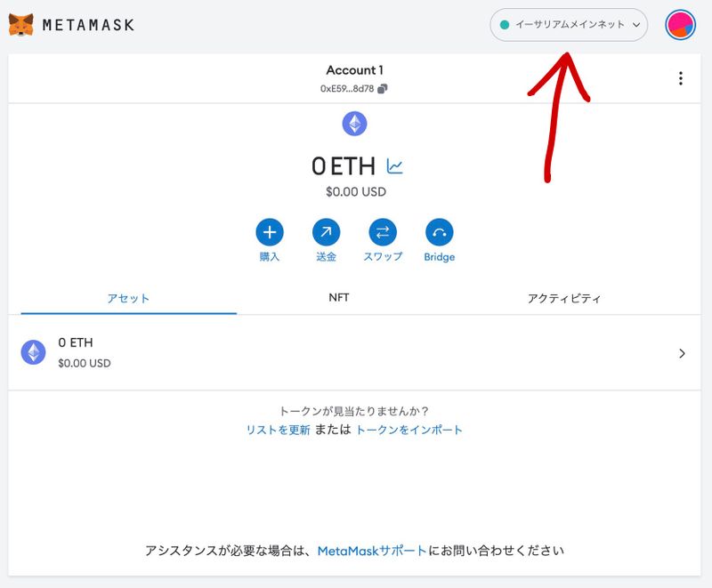Click the $0.00 USD balance text

tap(356, 192)
